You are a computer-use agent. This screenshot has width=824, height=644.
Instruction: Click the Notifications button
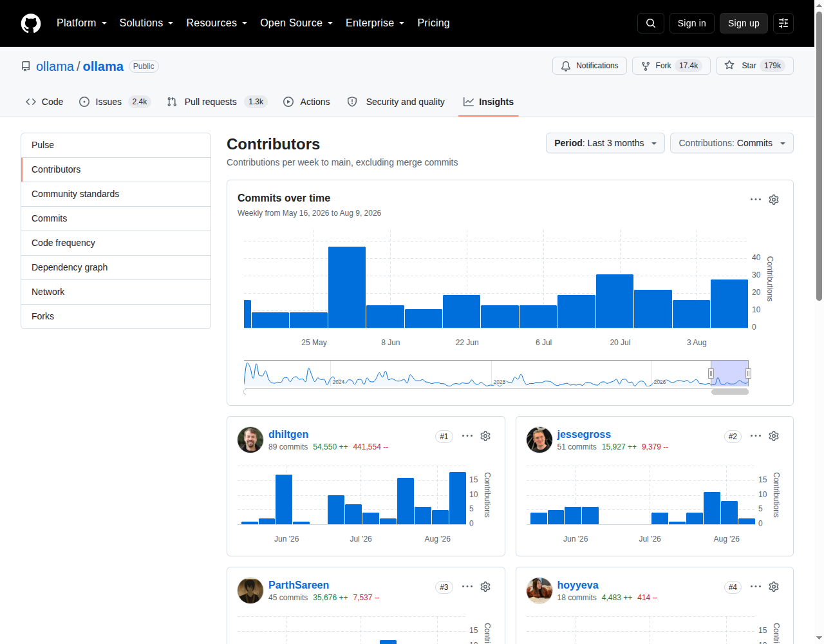click(590, 66)
